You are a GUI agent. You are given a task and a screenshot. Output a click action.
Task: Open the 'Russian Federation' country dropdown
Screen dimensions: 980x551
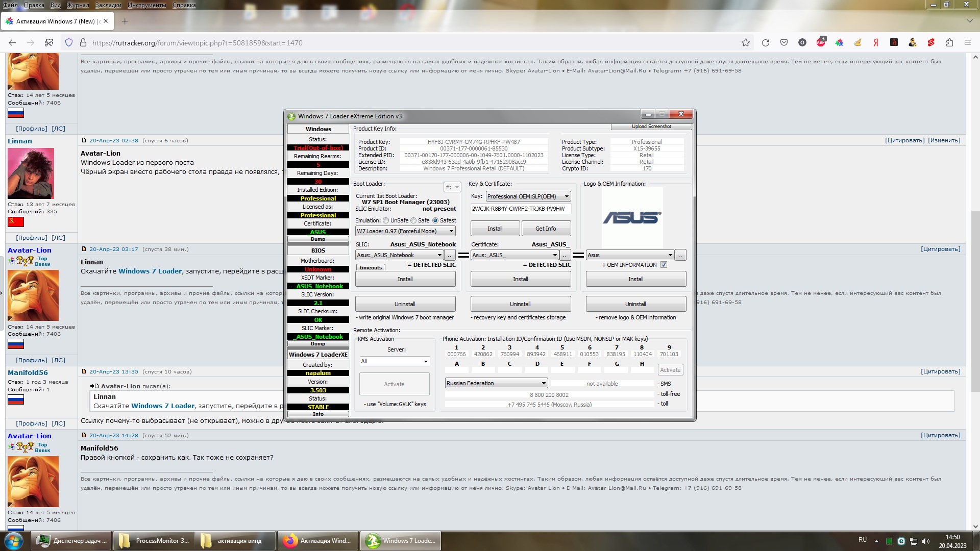click(x=496, y=384)
